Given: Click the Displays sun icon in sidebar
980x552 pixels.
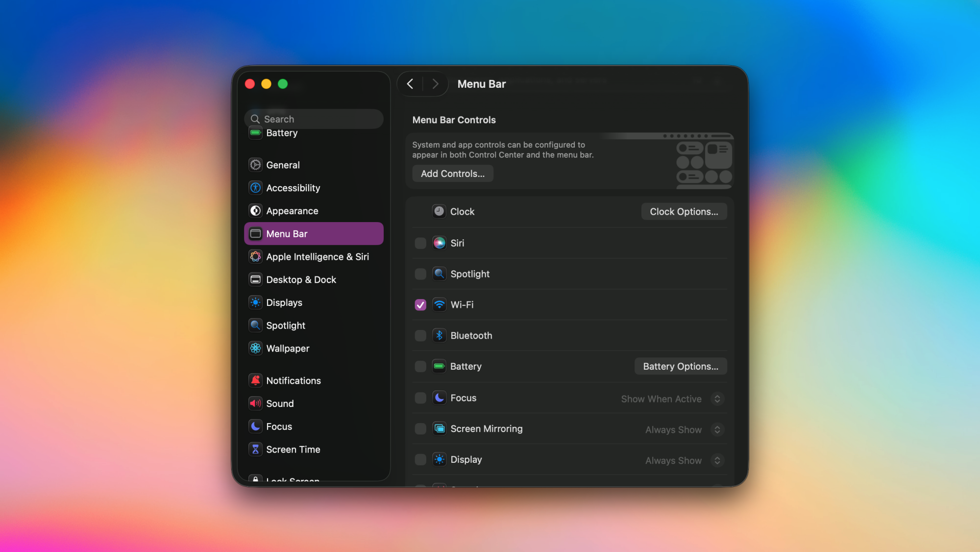Looking at the screenshot, I should point(255,302).
